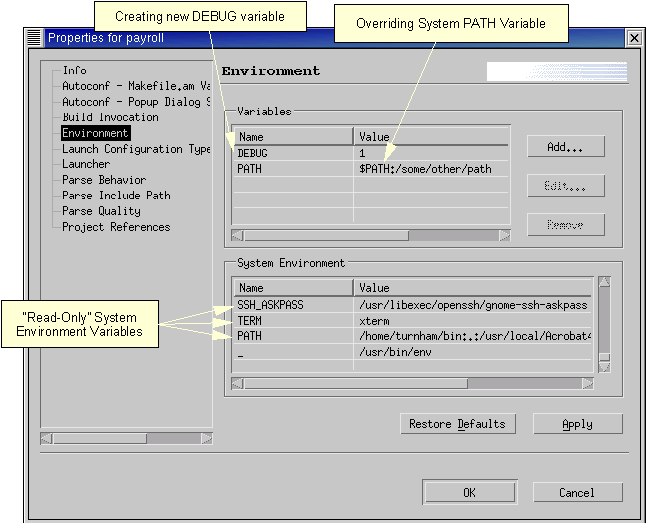
Task: Go to Parse Include Path settings
Action: (x=116, y=196)
